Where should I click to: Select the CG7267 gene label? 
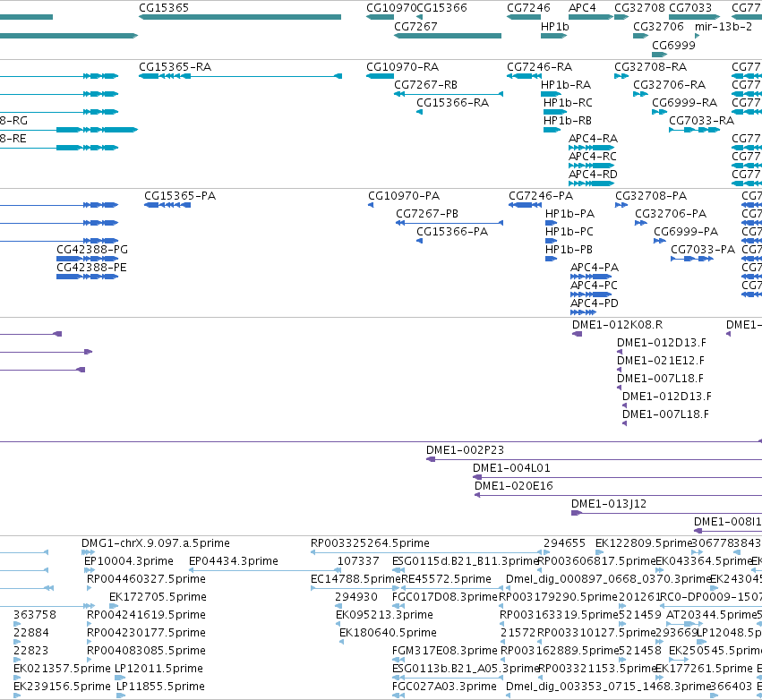pyautogui.click(x=415, y=27)
